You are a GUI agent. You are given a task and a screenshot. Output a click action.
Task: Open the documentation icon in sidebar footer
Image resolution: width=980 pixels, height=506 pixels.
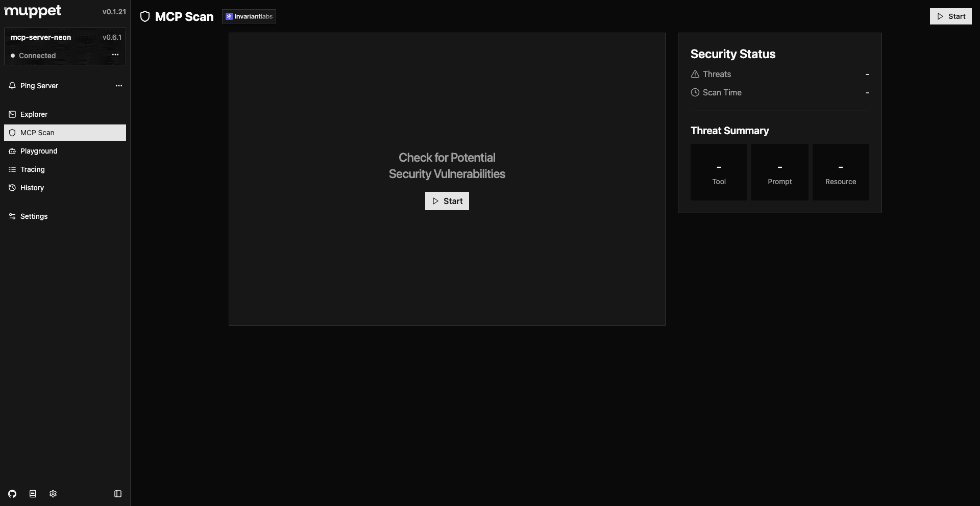[x=33, y=494]
